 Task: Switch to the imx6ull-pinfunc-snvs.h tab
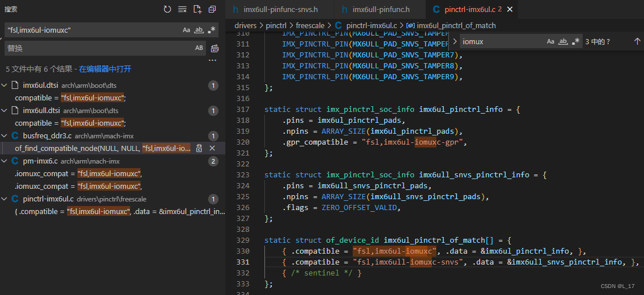point(280,9)
